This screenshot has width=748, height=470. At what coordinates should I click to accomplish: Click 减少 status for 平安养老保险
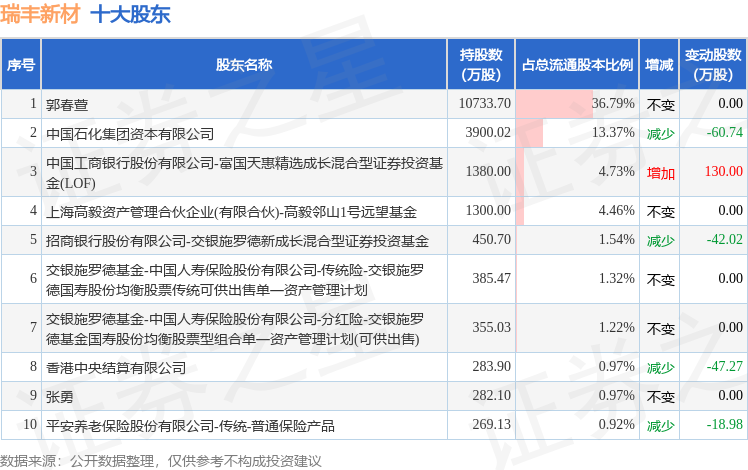click(x=661, y=426)
